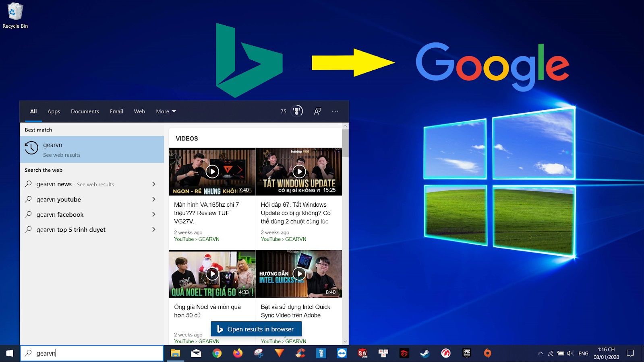
Task: Open Epic Games launcher on taskbar
Action: pos(467,353)
